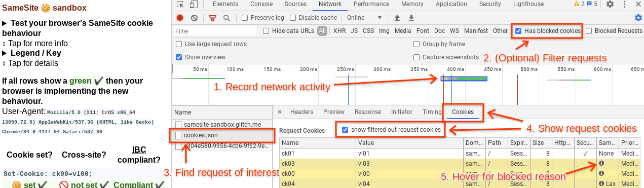Expand the Legend / Key section
Screen dimensions: 644x188
(x=31, y=53)
